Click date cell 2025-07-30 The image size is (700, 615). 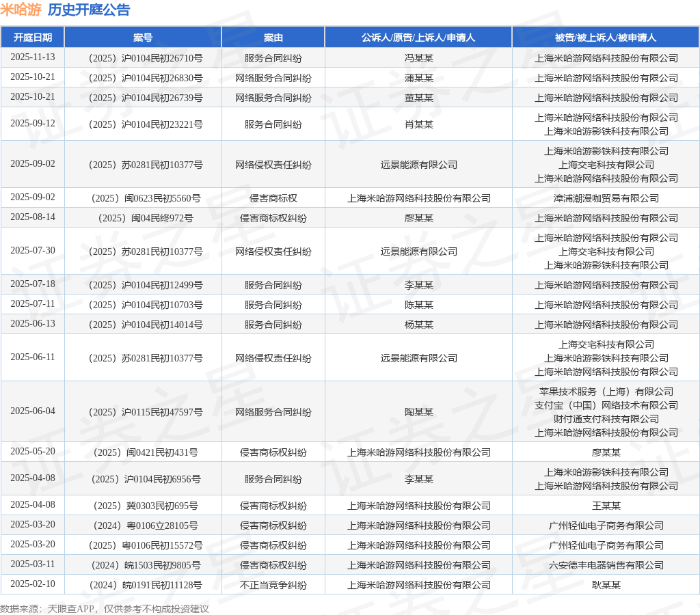click(x=33, y=250)
